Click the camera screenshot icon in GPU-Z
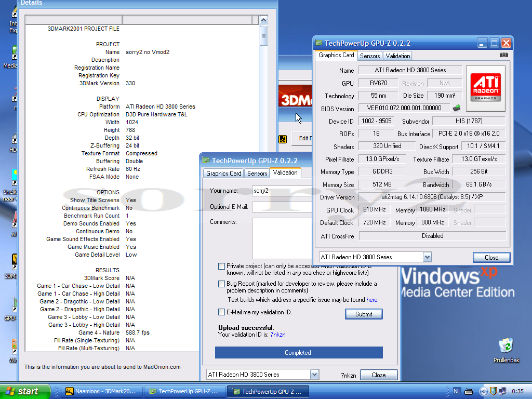Image resolution: width=532 pixels, height=399 pixels. [x=503, y=55]
